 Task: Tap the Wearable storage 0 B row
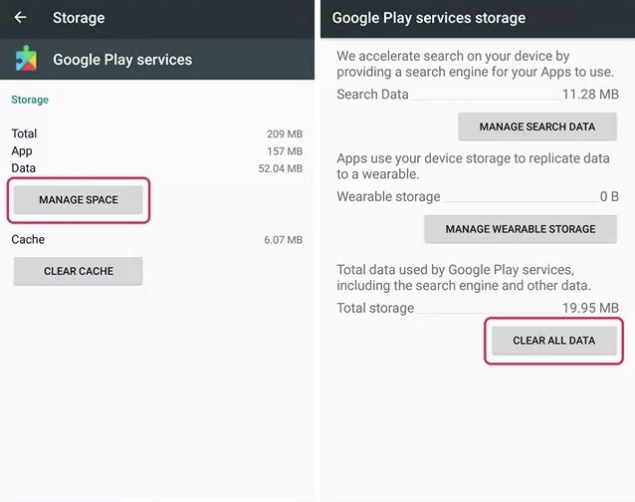click(477, 197)
